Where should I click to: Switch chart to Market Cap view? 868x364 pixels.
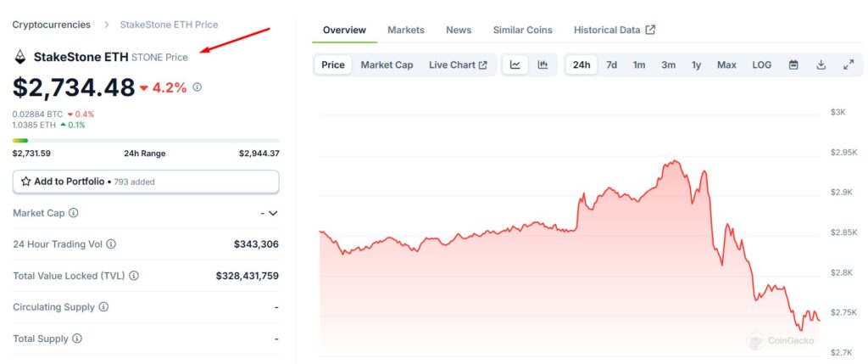[x=387, y=64]
